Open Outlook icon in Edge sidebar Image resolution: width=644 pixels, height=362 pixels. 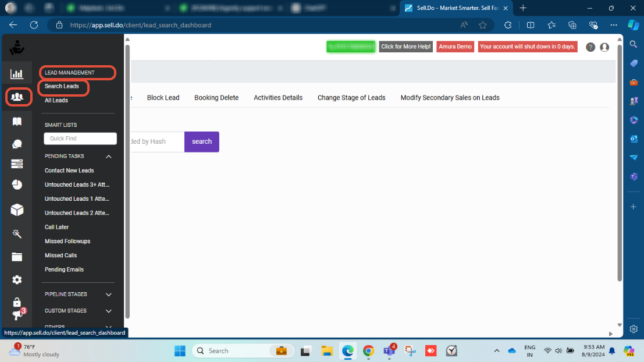click(x=634, y=139)
